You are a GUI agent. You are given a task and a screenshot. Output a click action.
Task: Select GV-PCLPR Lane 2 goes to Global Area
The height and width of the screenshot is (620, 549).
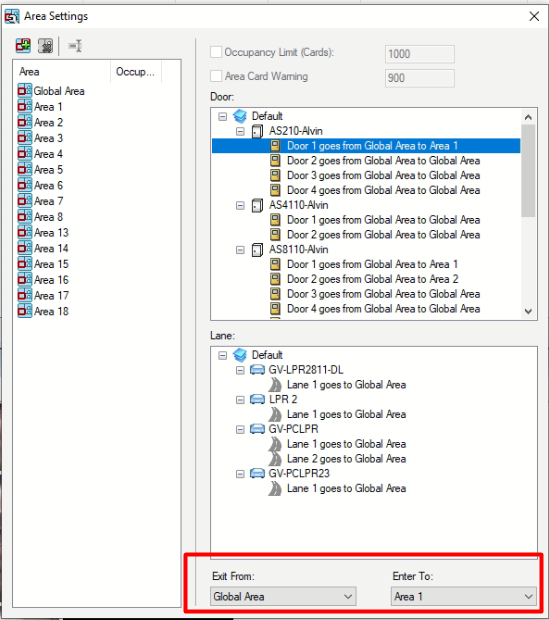(346, 459)
